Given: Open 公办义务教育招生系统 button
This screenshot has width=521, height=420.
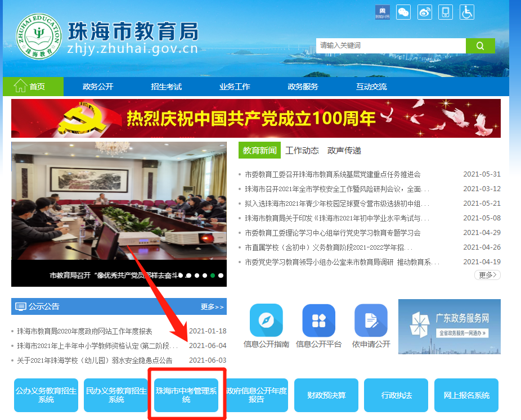Looking at the screenshot, I should (x=46, y=395).
